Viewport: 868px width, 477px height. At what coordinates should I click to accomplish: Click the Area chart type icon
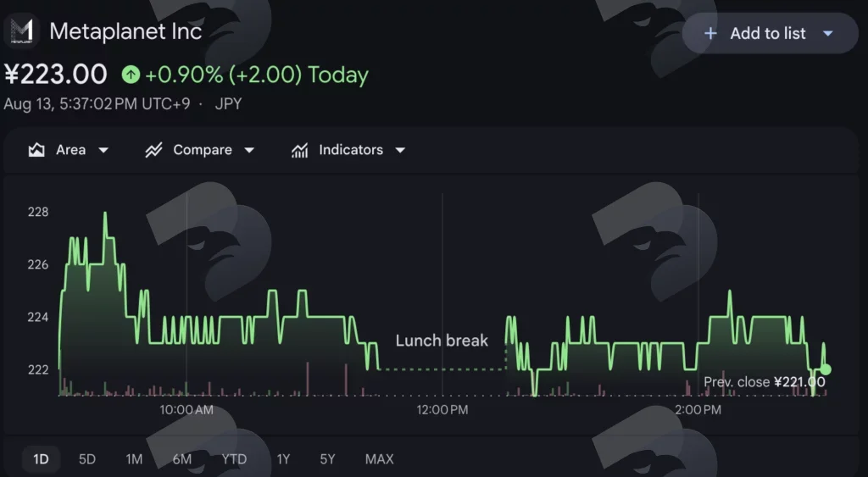[x=36, y=150]
